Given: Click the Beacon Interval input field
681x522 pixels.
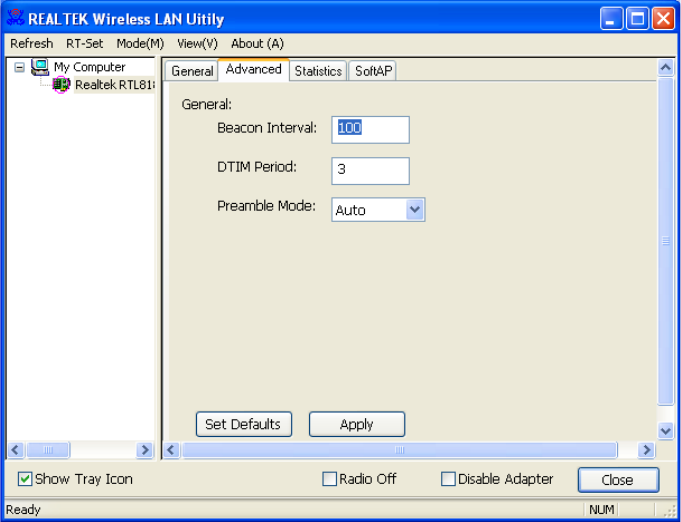Looking at the screenshot, I should pyautogui.click(x=370, y=129).
